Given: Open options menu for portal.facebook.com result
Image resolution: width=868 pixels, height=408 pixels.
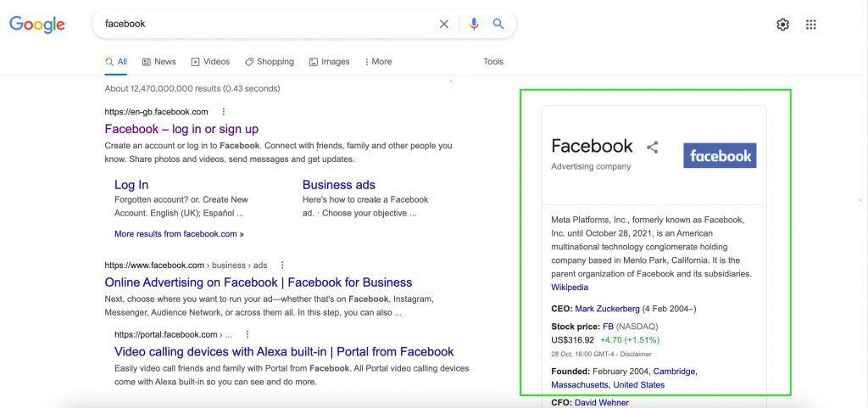Looking at the screenshot, I should click(x=248, y=334).
